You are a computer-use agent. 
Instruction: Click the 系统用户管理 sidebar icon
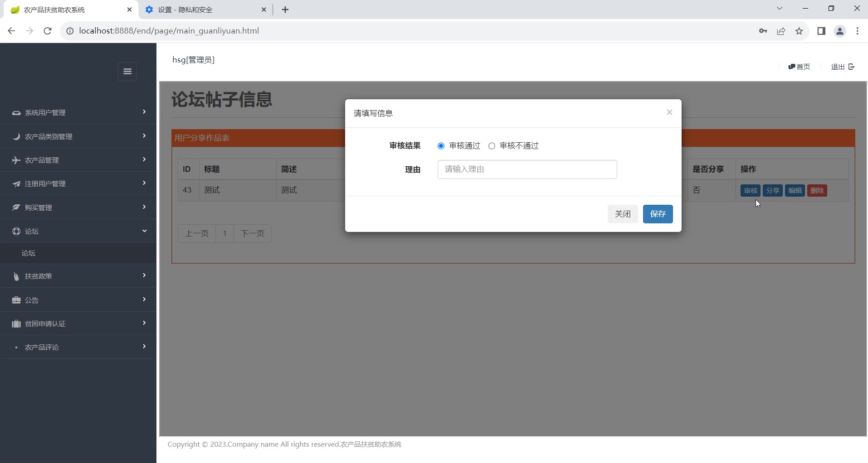tap(16, 113)
